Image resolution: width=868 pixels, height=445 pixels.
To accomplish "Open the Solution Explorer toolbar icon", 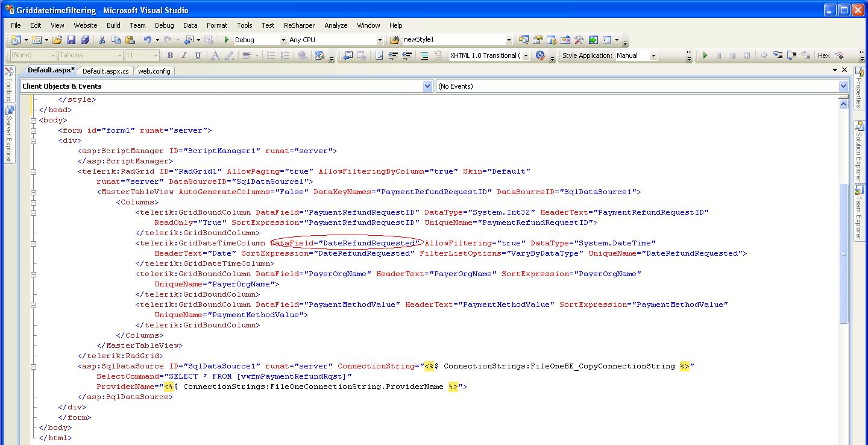I will point(523,40).
